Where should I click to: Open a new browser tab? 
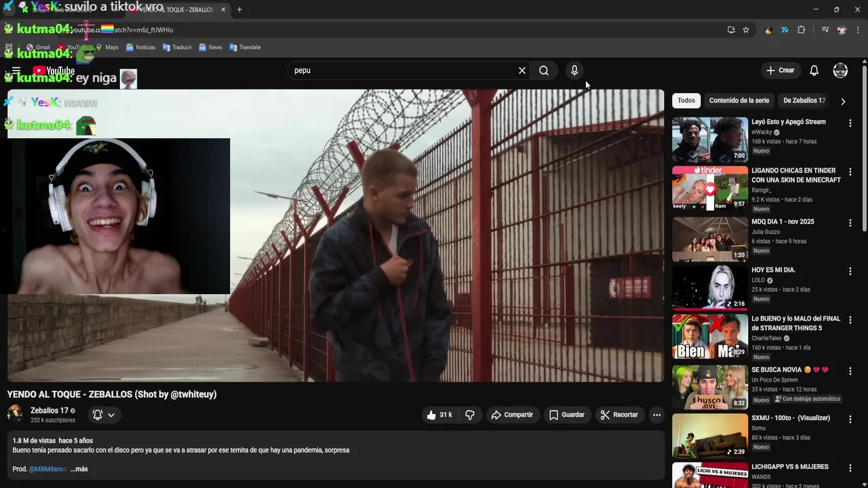point(239,9)
